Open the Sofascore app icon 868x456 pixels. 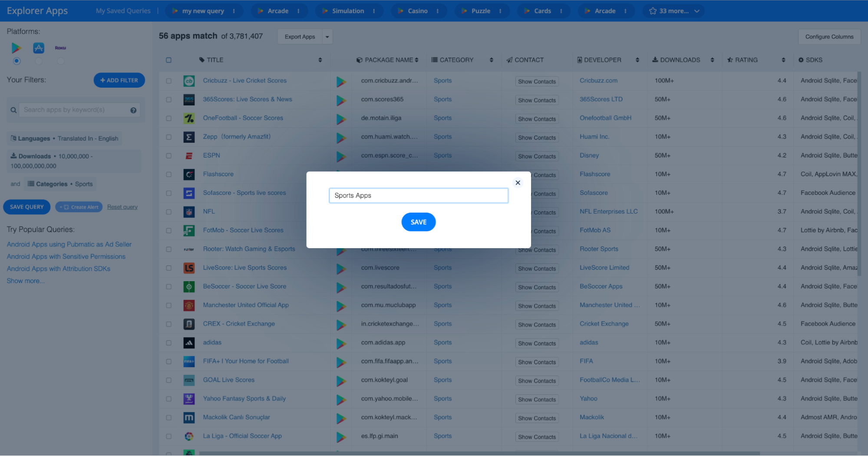(x=189, y=193)
